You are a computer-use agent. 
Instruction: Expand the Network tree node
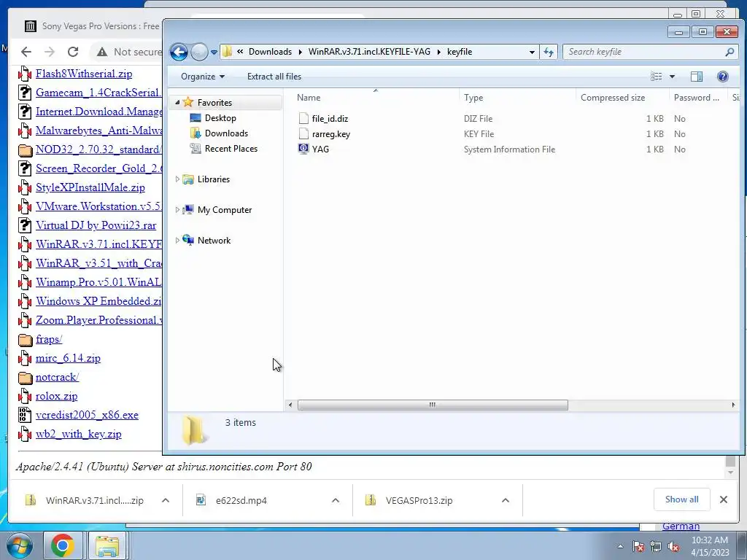coord(177,241)
